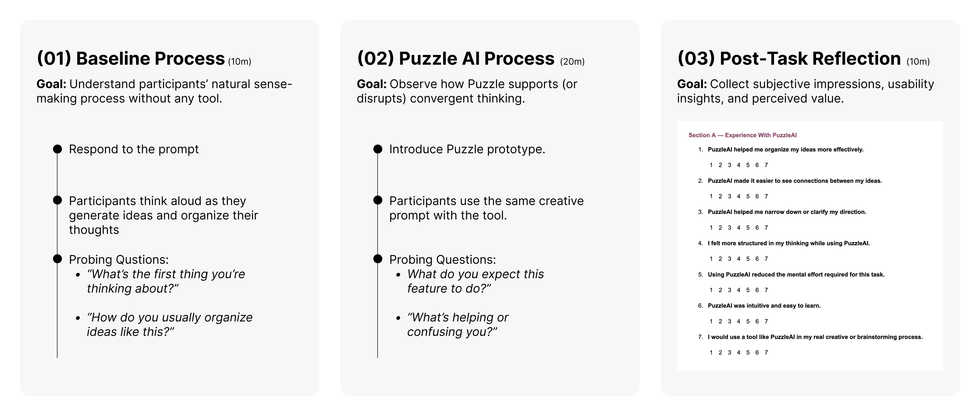Click the '(01) Baseline Process' heading
The image size is (980, 416).
(131, 59)
